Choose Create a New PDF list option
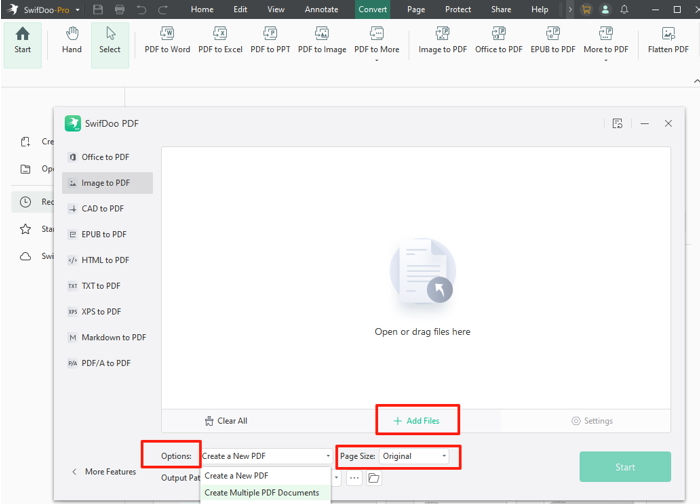Image resolution: width=700 pixels, height=504 pixels. pyautogui.click(x=266, y=476)
